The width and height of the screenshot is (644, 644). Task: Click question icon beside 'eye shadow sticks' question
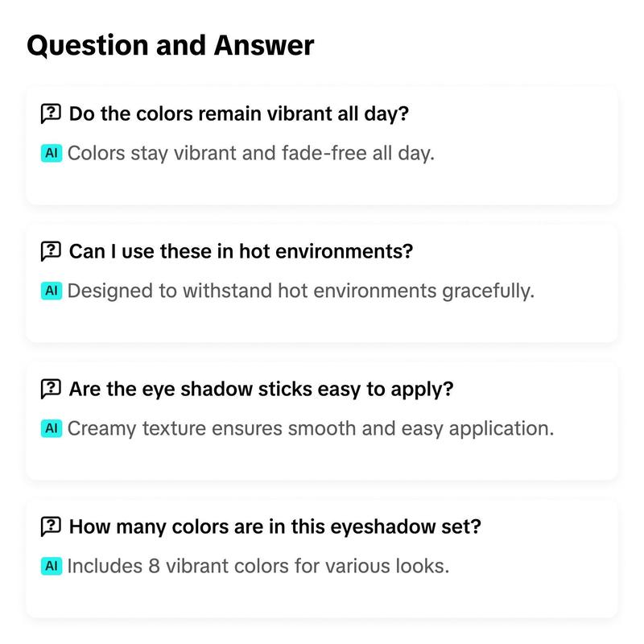51,389
